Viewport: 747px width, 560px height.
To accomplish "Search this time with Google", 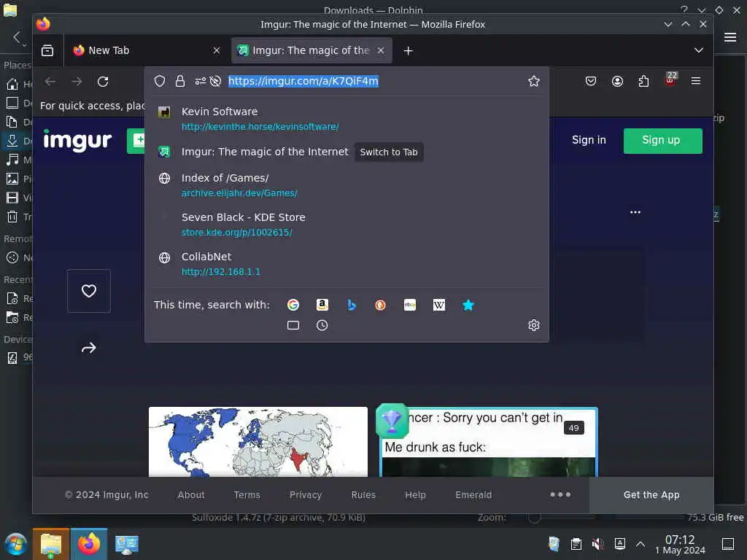I will 293,305.
